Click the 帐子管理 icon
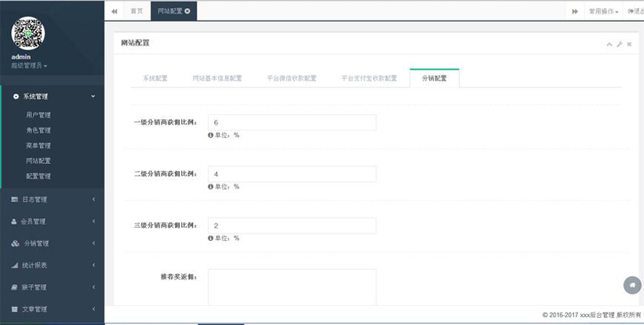Screen dimensions: 644x325 (x=15, y=287)
